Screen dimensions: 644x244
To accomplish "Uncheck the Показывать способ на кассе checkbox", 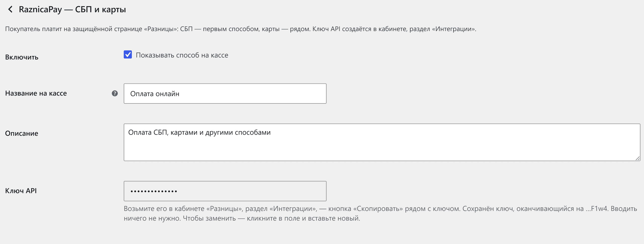I will 128,54.
